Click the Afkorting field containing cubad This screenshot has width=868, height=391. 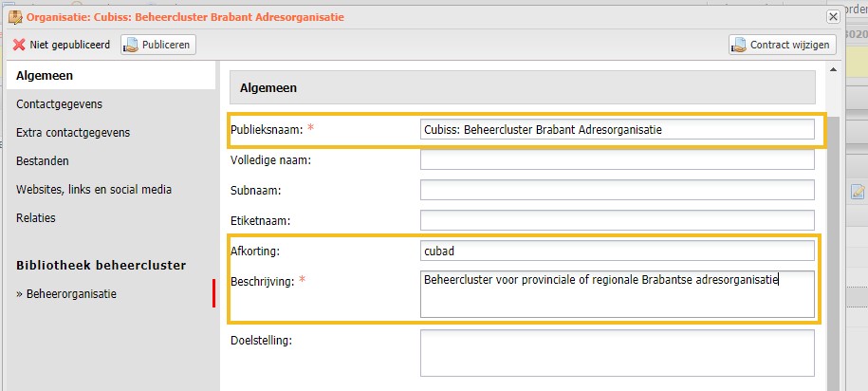(x=618, y=251)
